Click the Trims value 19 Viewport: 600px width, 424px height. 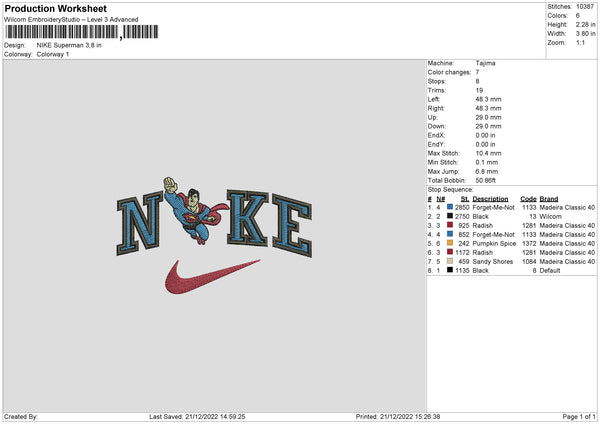pos(479,90)
